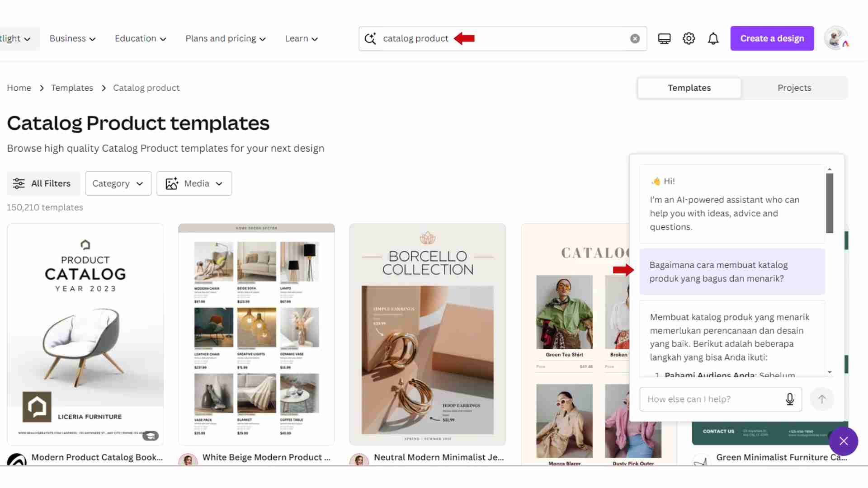Click the Create a design button

click(772, 38)
